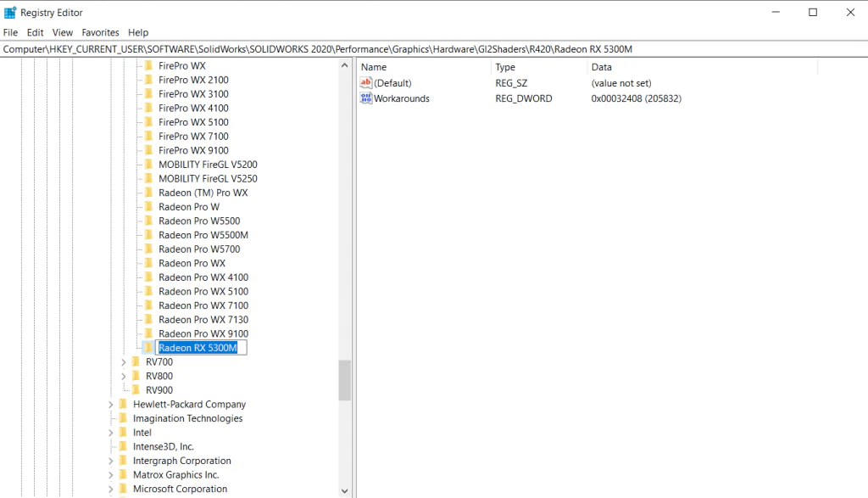The image size is (868, 498).
Task: Click the tree pane scroll down arrow
Action: pyautogui.click(x=344, y=491)
